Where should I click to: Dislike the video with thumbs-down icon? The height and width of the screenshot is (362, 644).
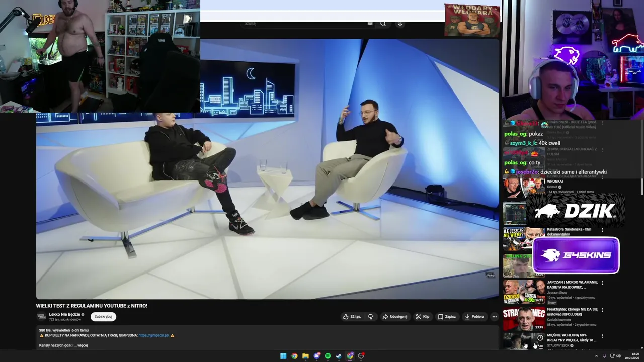pyautogui.click(x=371, y=317)
